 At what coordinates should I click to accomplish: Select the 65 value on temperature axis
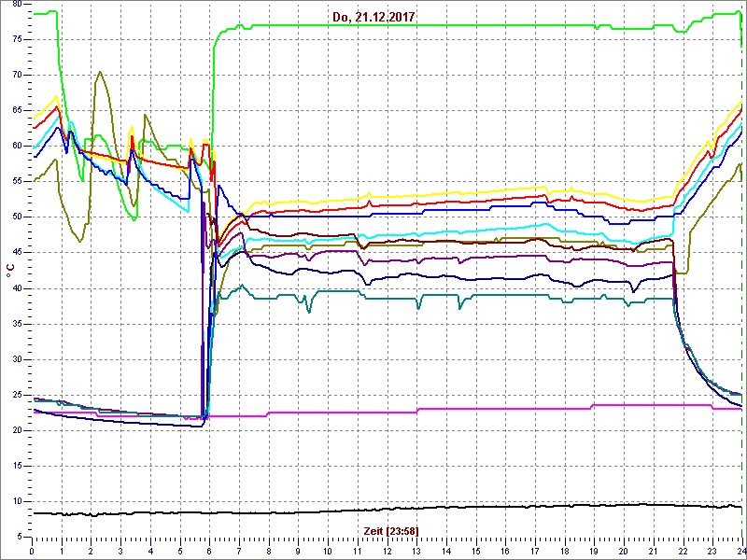(x=17, y=110)
